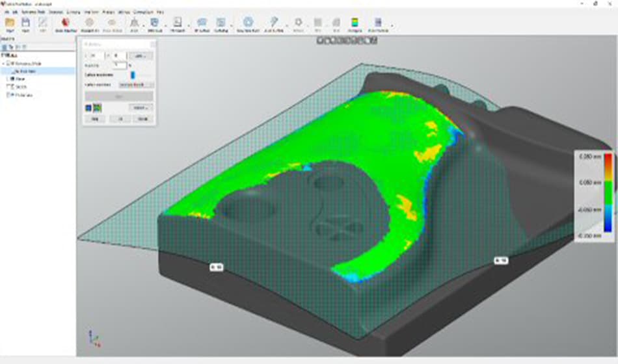Click the numeric field in the dialog's second row
Image resolution: width=618 pixels, height=364 pixels.
120,66
